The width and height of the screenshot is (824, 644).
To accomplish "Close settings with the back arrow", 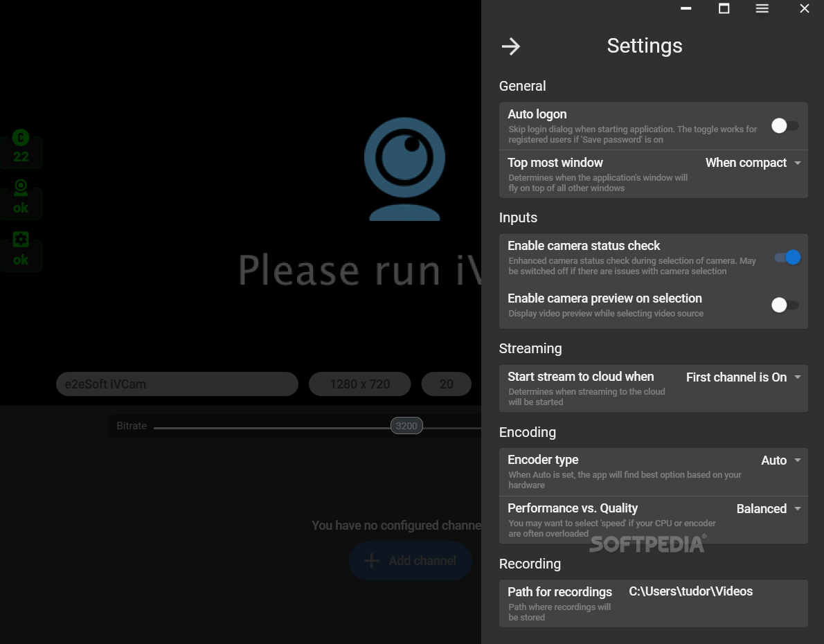I will pyautogui.click(x=510, y=46).
